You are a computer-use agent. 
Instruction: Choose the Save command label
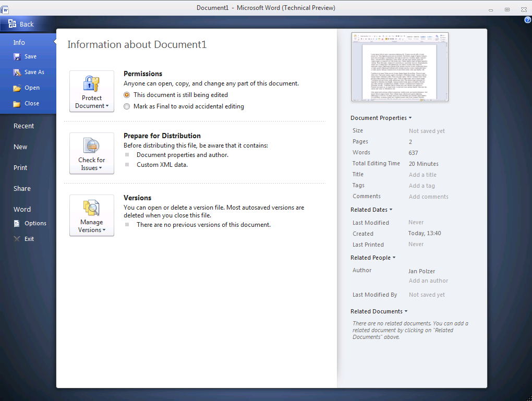coord(31,57)
